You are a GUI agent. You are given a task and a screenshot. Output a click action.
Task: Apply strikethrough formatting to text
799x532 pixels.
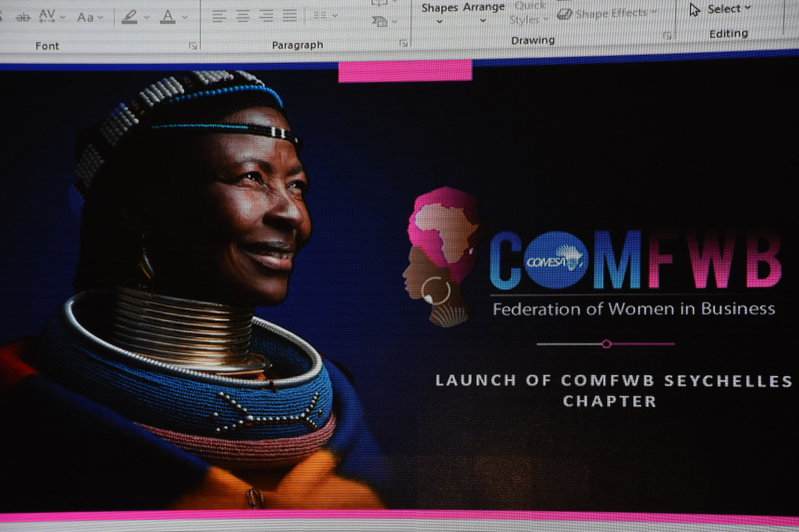click(22, 17)
